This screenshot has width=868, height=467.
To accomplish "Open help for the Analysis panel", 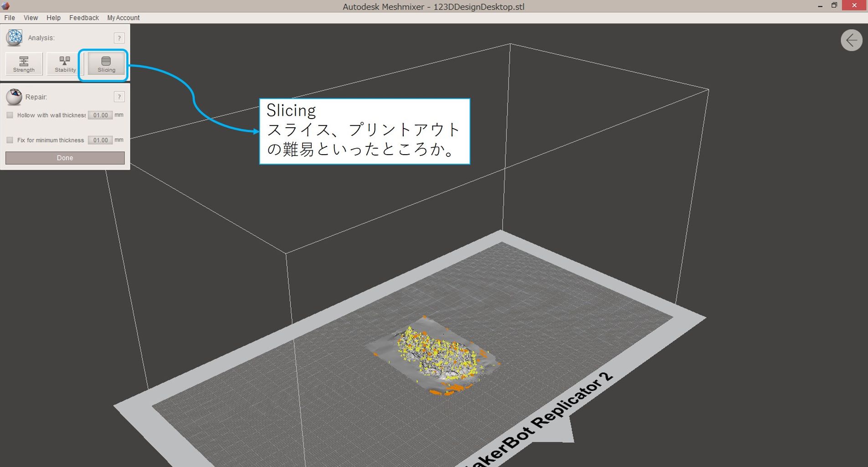I will pos(119,38).
